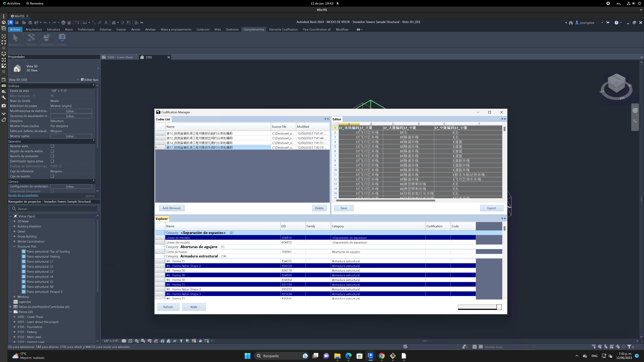The width and height of the screenshot is (644, 362).
Task: Open the Visual Style cube icon
Action: [130, 341]
